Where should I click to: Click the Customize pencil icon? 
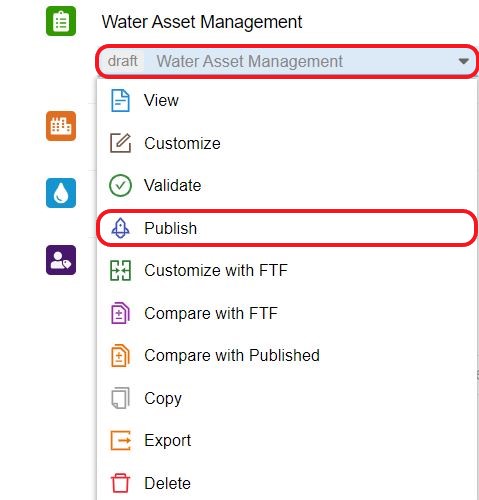pos(120,143)
